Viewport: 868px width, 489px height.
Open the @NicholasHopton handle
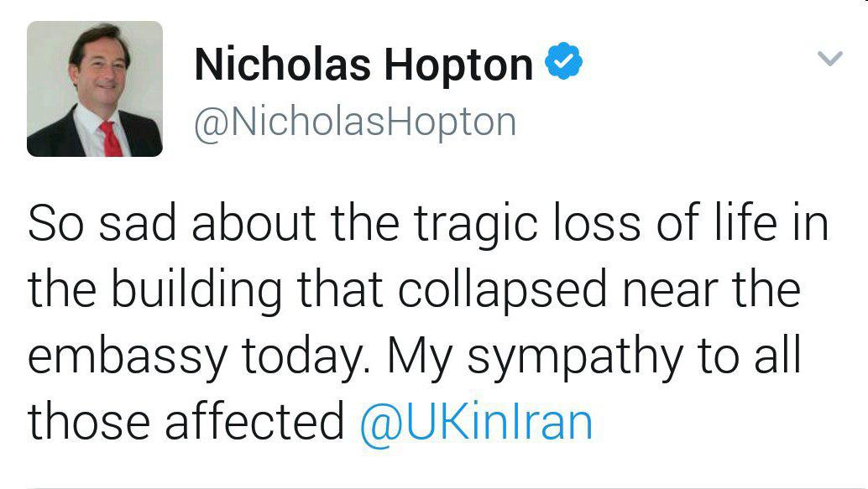pyautogui.click(x=355, y=122)
